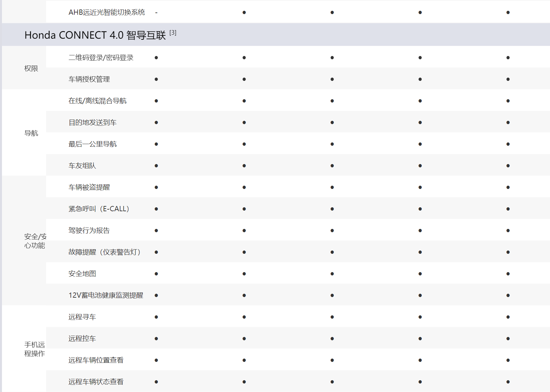Click first dot in 车辆授权管理 row
Image resolution: width=550 pixels, height=392 pixels.
coord(156,79)
